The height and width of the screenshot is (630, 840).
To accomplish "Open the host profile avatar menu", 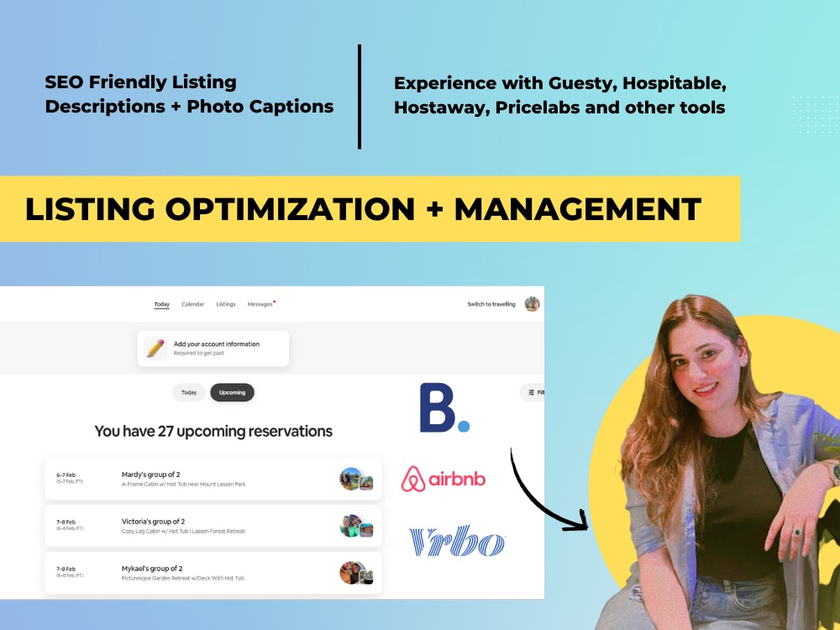I will (532, 304).
